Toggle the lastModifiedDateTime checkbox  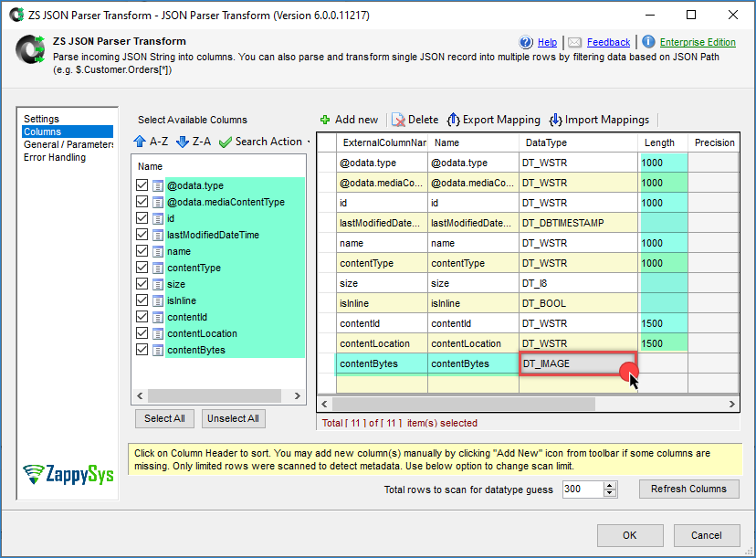click(x=142, y=235)
